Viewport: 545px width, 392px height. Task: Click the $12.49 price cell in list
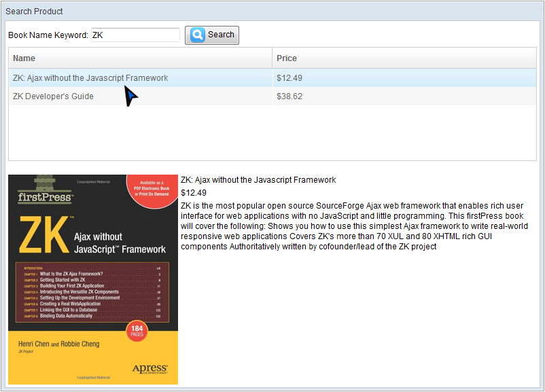point(289,78)
